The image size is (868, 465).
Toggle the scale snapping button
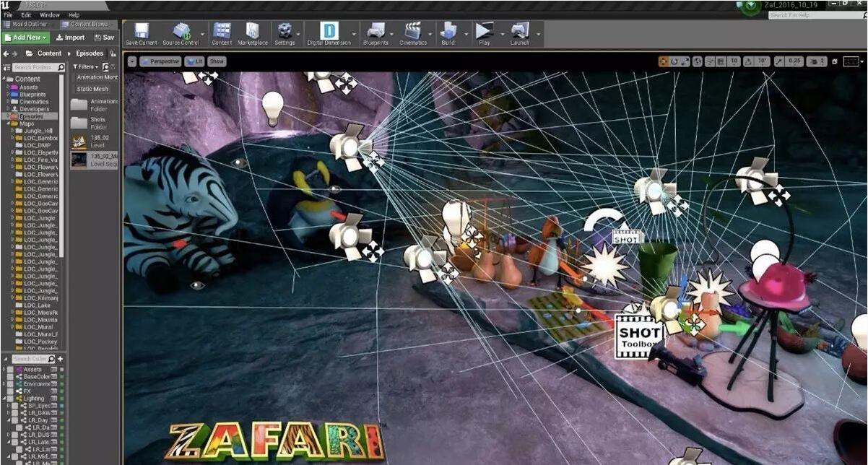[778, 61]
